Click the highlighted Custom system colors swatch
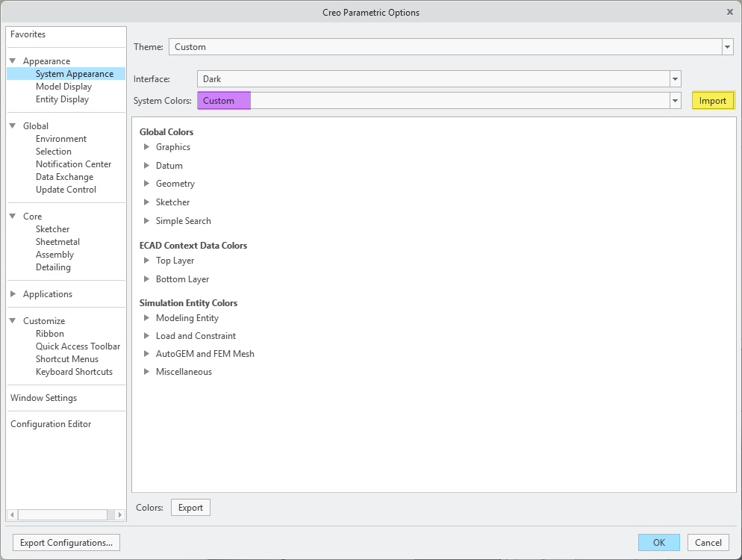 pos(223,100)
